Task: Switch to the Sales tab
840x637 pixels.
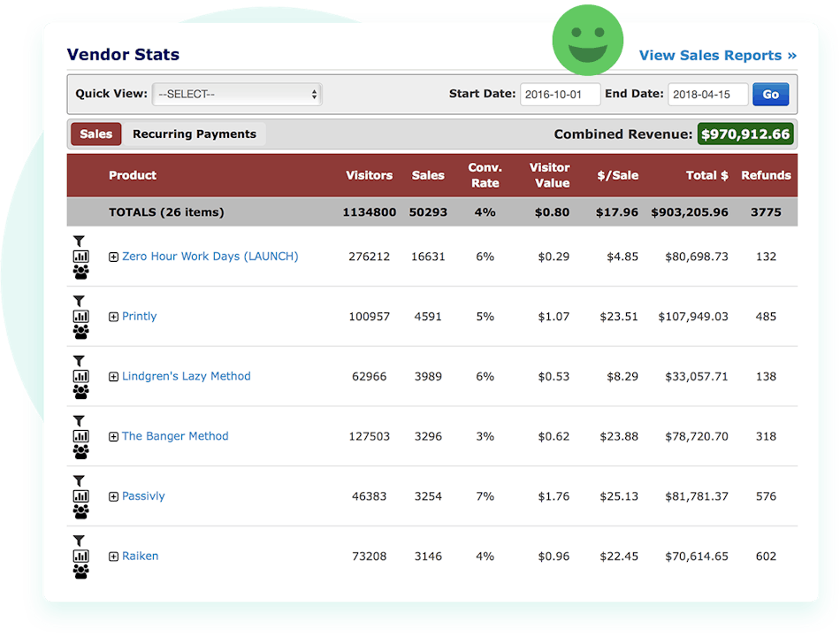Action: tap(95, 134)
